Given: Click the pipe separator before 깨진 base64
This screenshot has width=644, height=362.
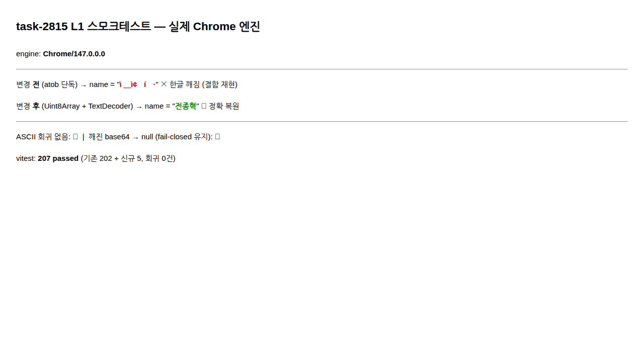Looking at the screenshot, I should coord(84,137).
